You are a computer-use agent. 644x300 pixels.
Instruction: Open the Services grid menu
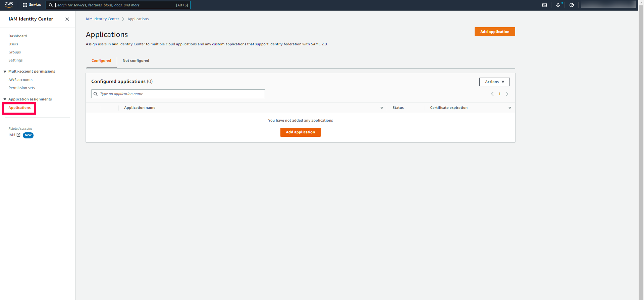(x=32, y=5)
